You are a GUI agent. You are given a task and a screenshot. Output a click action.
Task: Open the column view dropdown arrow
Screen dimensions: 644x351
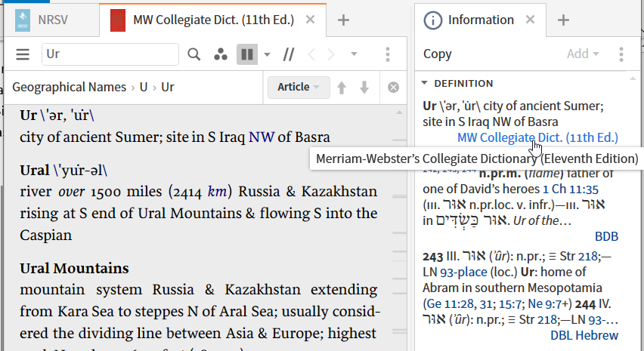tap(267, 54)
